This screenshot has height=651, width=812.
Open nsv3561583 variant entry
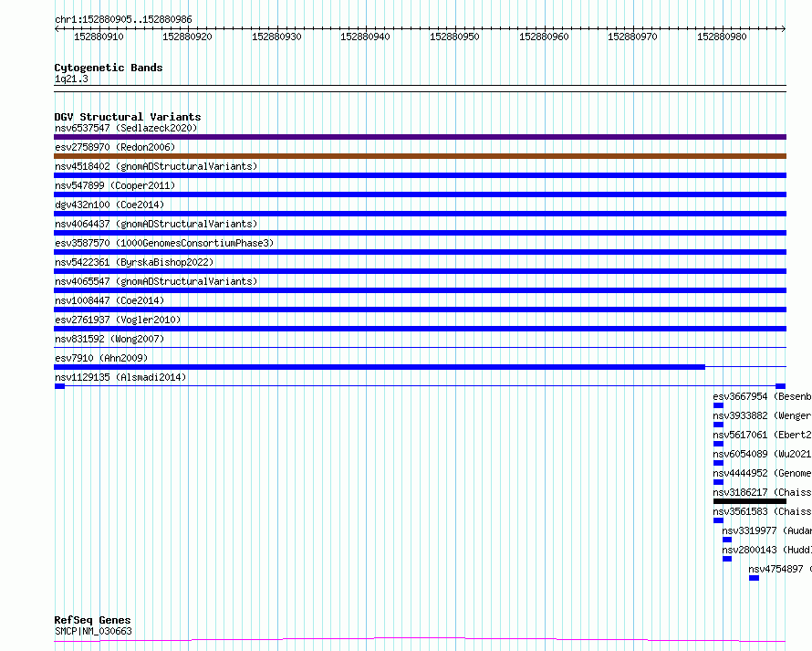tap(763, 511)
